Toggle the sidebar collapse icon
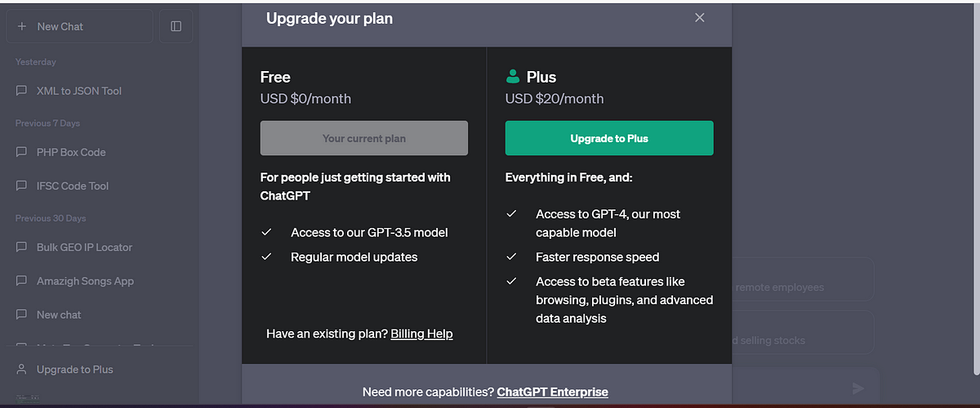Image resolution: width=980 pixels, height=408 pixels. click(176, 26)
